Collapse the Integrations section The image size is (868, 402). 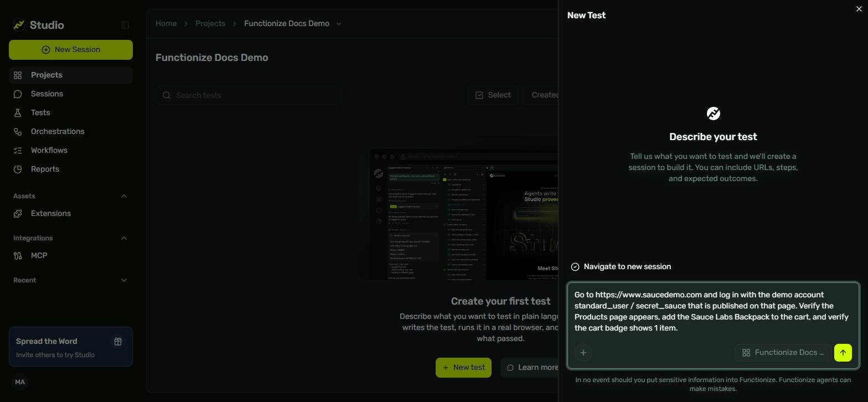tap(124, 238)
